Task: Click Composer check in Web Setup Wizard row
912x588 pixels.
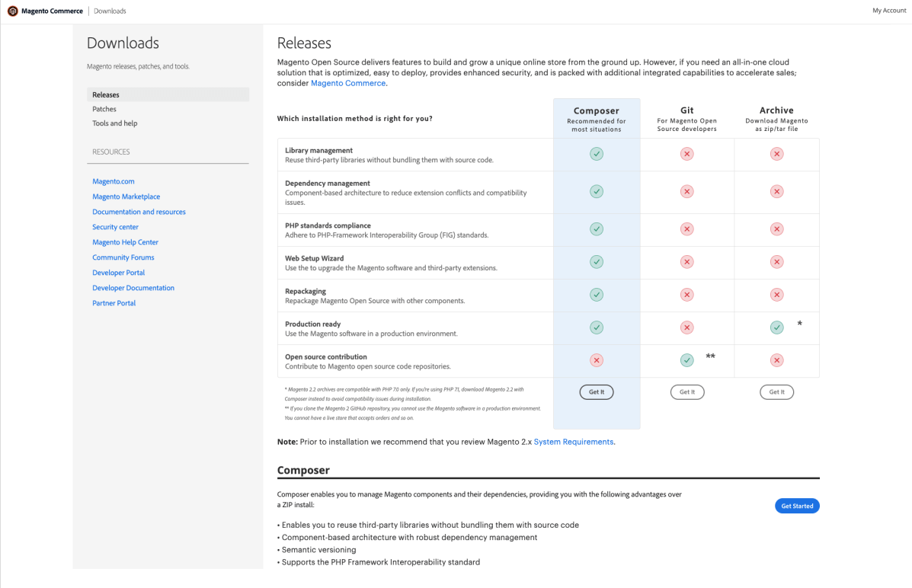Action: 596,262
